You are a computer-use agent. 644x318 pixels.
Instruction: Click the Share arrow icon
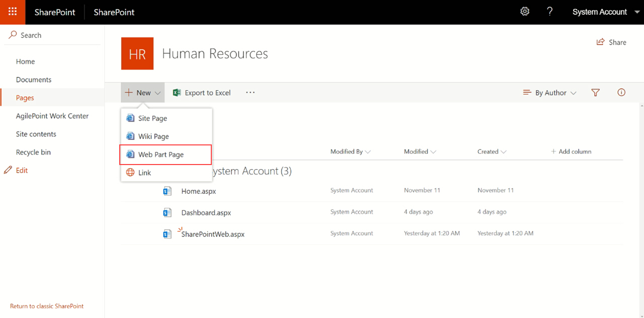(x=600, y=42)
